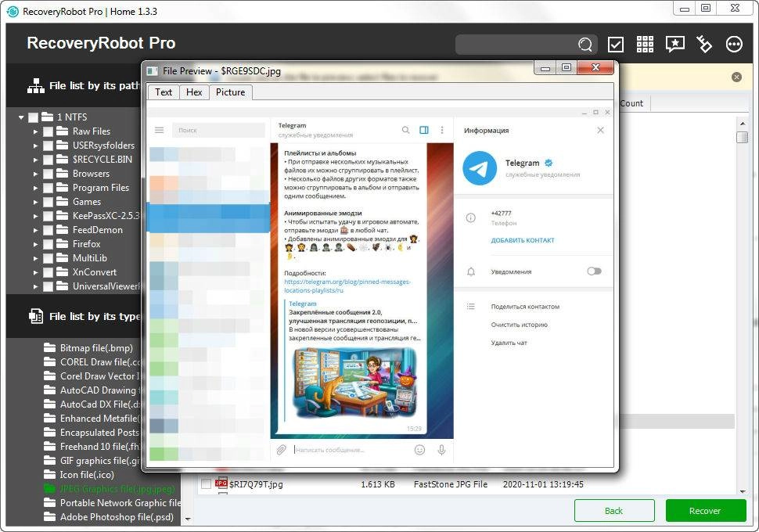Check the $RI7Q79T.jpg file checkbox
Viewport: 759px width, 532px height.
[x=206, y=483]
